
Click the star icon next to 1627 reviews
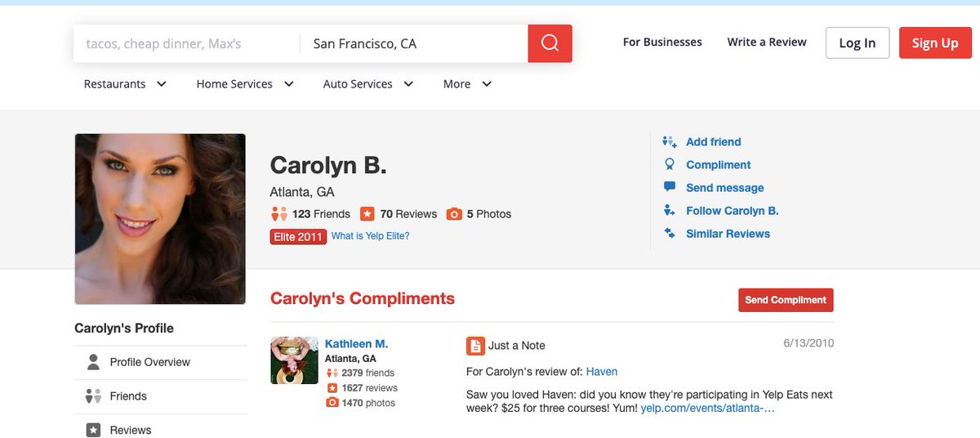click(332, 388)
